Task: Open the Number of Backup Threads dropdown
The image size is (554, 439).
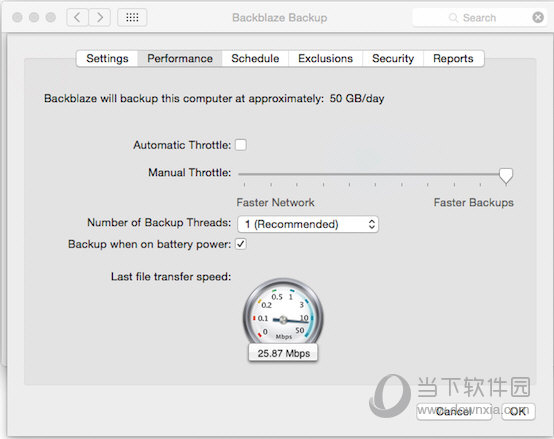Action: tap(308, 224)
